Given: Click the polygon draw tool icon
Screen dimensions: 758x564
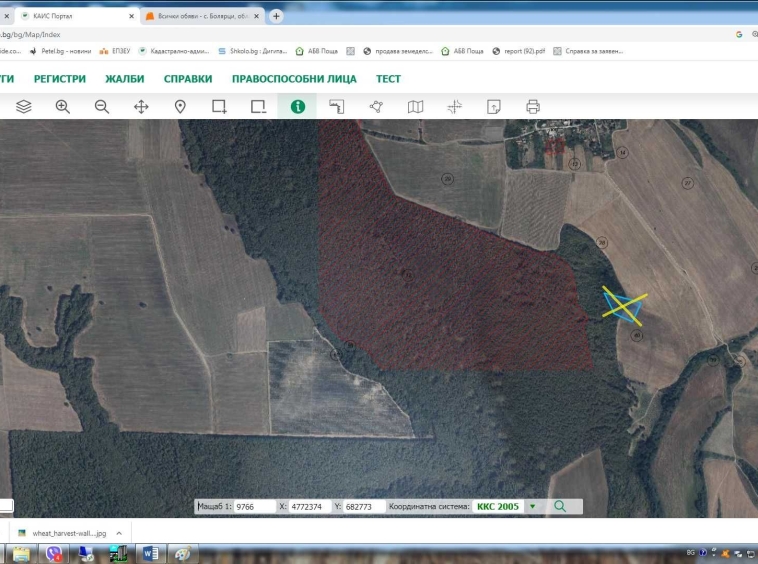Looking at the screenshot, I should pyautogui.click(x=376, y=107).
